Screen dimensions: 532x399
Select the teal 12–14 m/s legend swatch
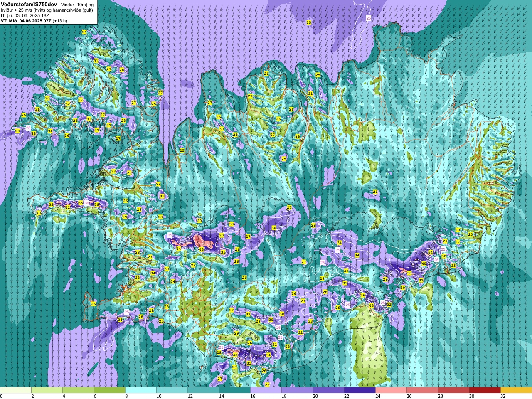coord(203,390)
